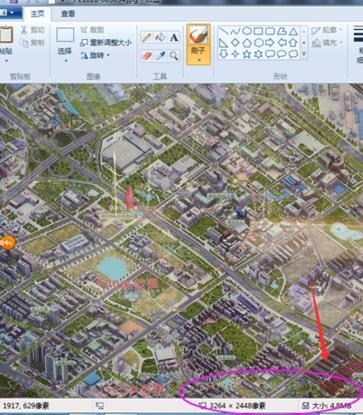Open the 刷子 brushes dropdown arrow
This screenshot has width=363, height=415.
[198, 61]
